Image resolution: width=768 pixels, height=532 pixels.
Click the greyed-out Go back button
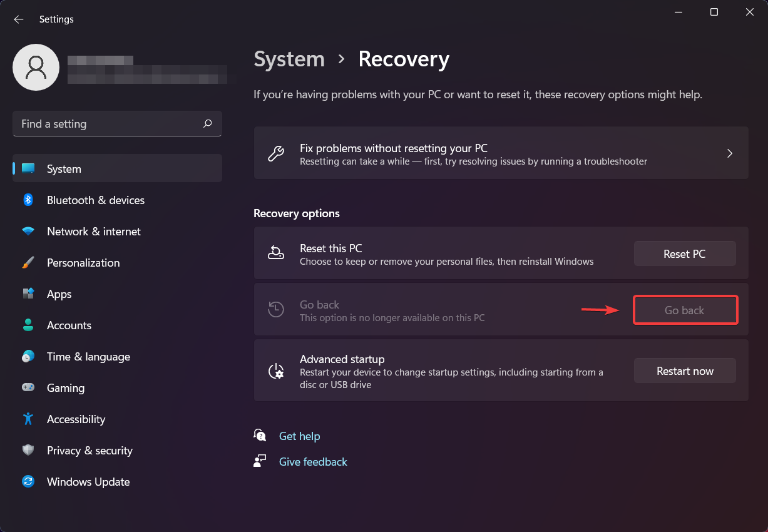coord(685,310)
